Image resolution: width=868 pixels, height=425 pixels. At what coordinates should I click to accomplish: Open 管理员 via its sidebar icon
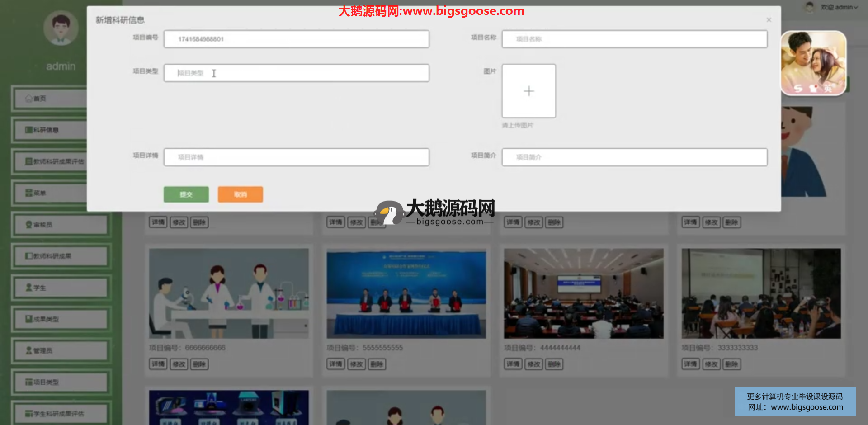coord(29,350)
